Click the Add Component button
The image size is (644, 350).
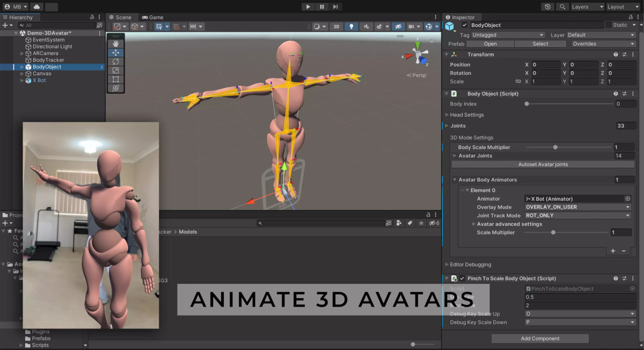point(539,338)
